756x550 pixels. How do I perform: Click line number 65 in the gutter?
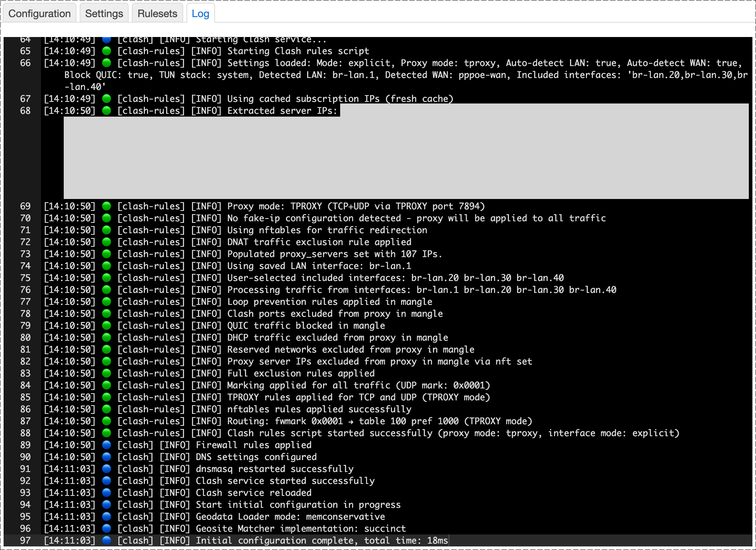(25, 51)
